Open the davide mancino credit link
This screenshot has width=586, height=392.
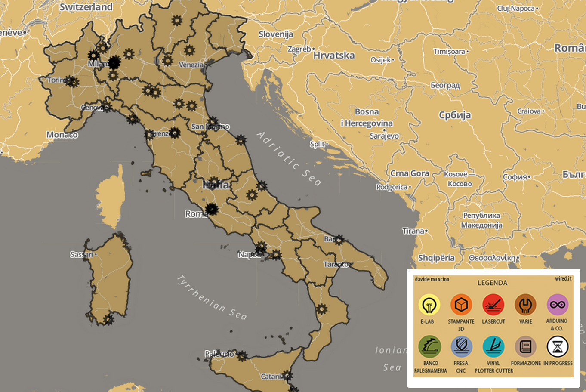432,279
